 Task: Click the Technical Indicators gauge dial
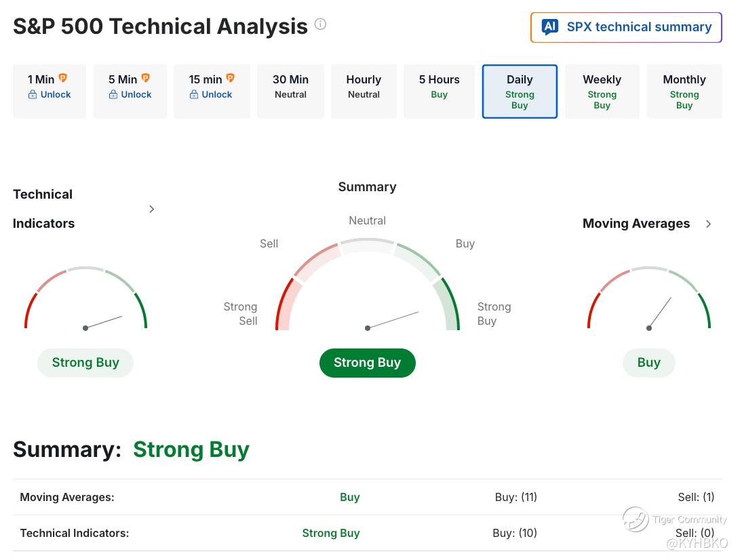[x=85, y=298]
